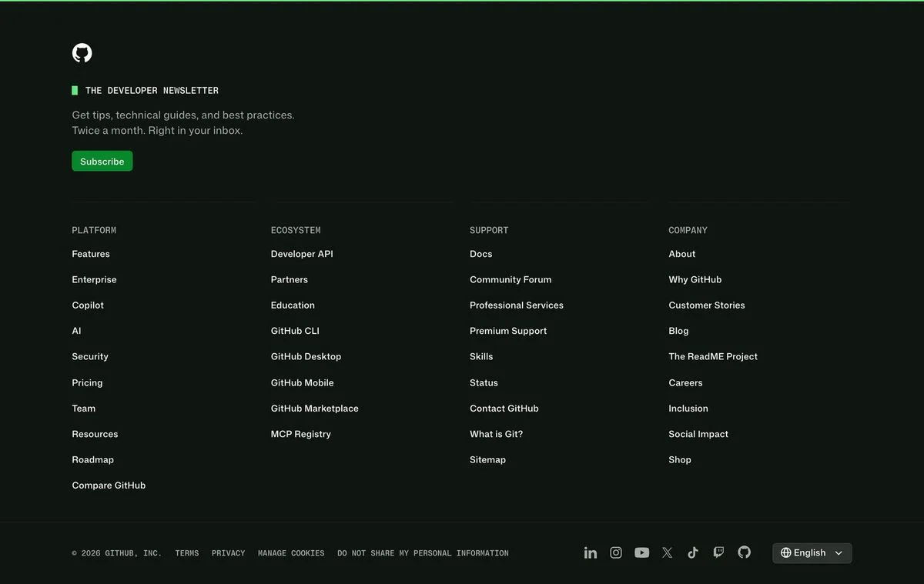Open the Sitemap link
This screenshot has width=924, height=584.
(488, 459)
